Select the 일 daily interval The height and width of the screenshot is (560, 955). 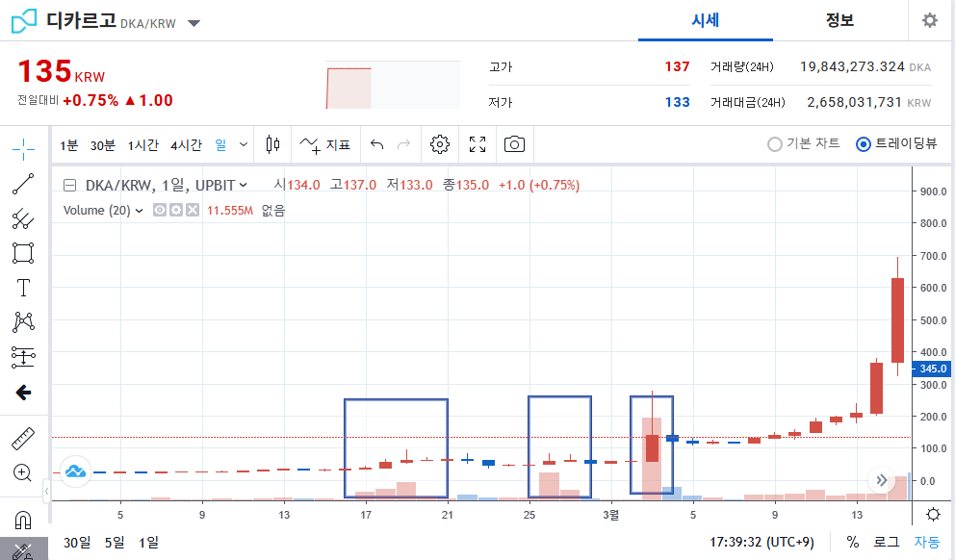click(x=220, y=145)
